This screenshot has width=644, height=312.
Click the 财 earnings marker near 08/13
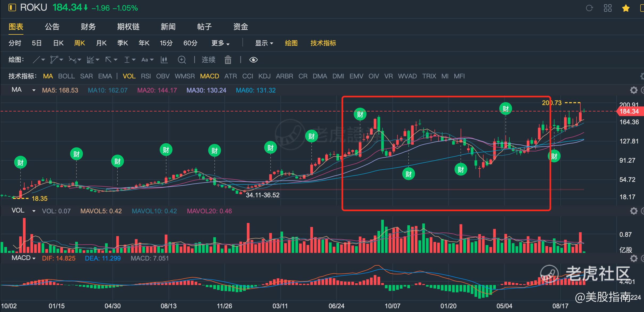point(166,150)
